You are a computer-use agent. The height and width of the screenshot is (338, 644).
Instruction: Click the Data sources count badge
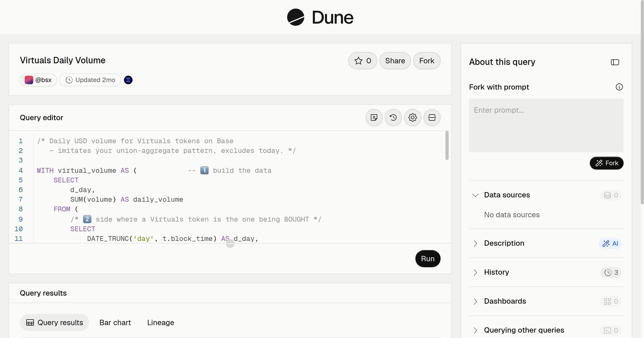[611, 195]
